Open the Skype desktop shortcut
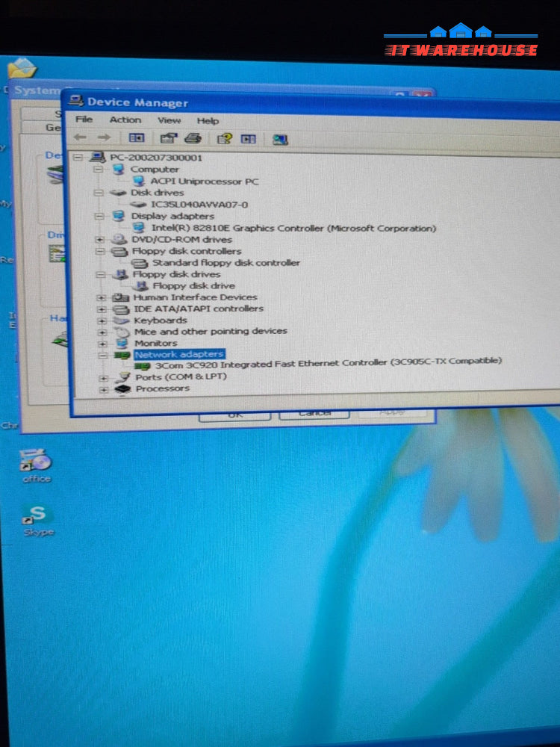560x747 pixels. tap(37, 520)
